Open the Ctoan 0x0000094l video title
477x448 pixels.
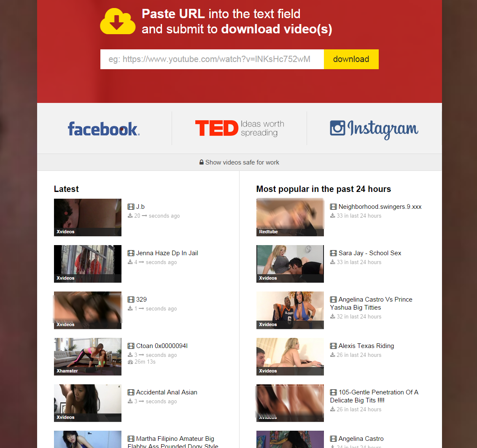coord(162,346)
